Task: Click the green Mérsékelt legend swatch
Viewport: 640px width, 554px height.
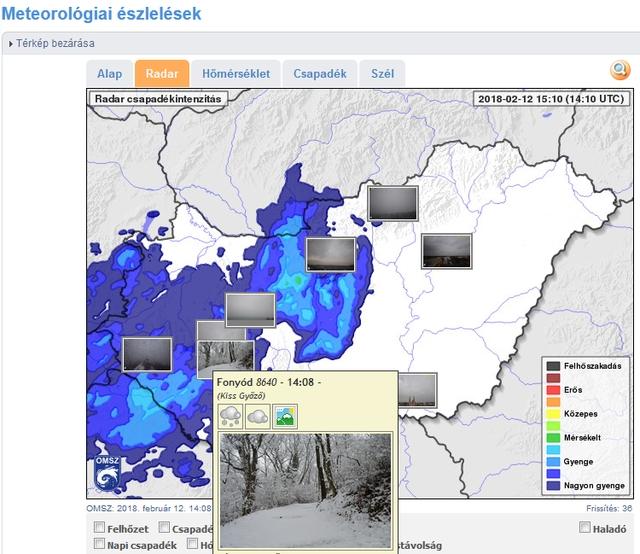Action: 553,438
